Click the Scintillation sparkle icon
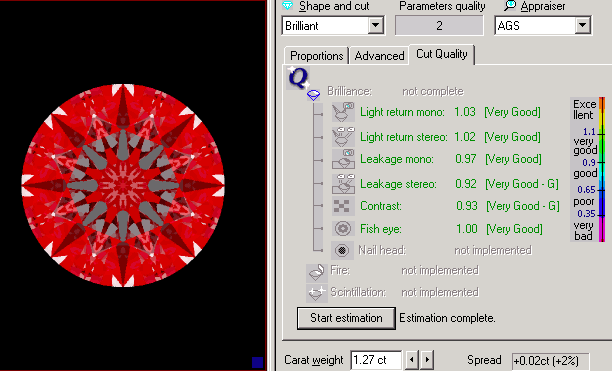Viewport: 612px width, 371px height. (316, 293)
